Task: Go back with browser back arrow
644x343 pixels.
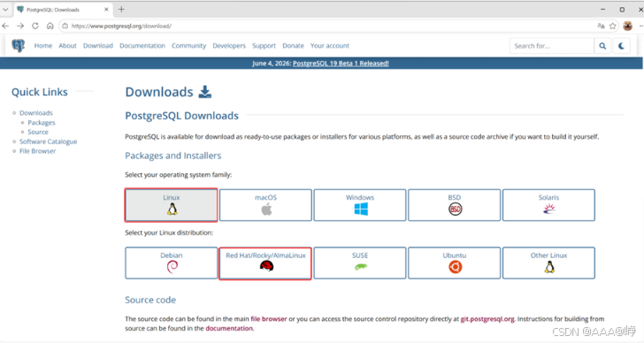Action: (x=5, y=26)
